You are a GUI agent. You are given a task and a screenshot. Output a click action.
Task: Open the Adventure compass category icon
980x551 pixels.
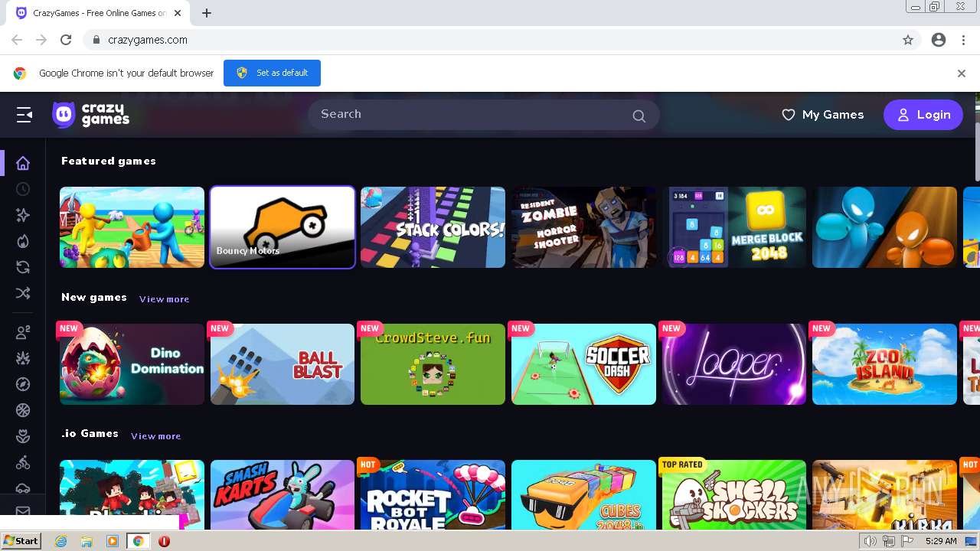tap(23, 384)
